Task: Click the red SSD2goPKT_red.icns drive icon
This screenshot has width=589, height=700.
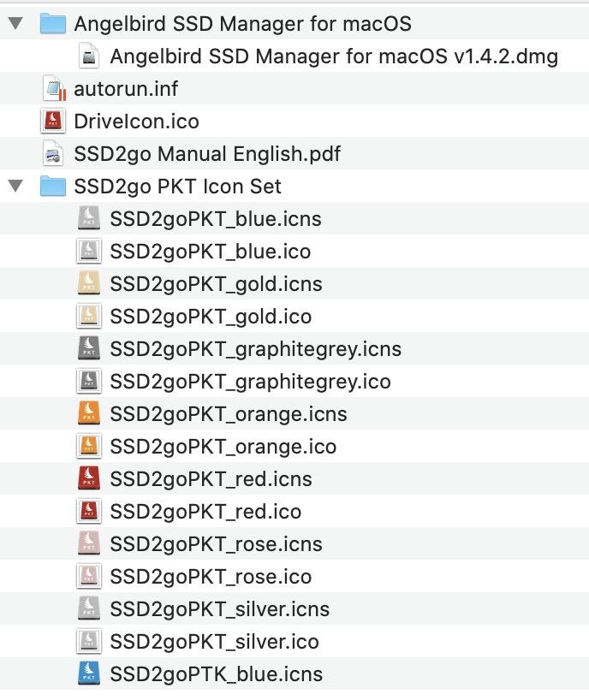Action: tap(89, 479)
